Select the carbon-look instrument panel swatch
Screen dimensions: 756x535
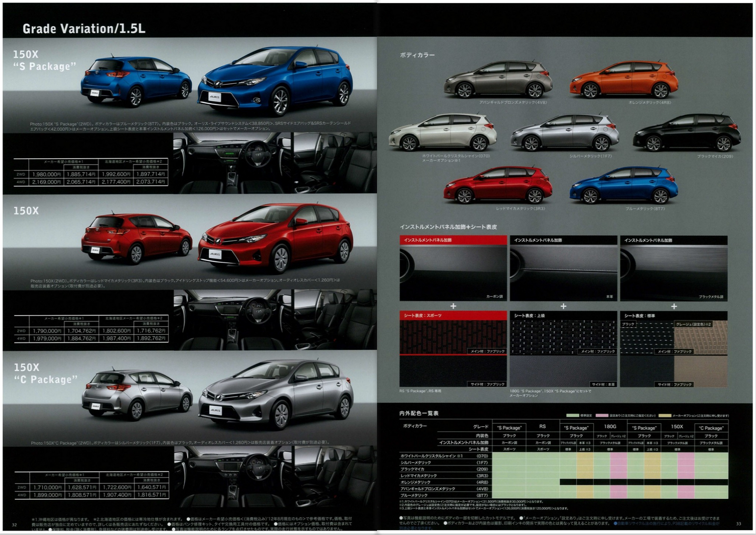point(453,272)
